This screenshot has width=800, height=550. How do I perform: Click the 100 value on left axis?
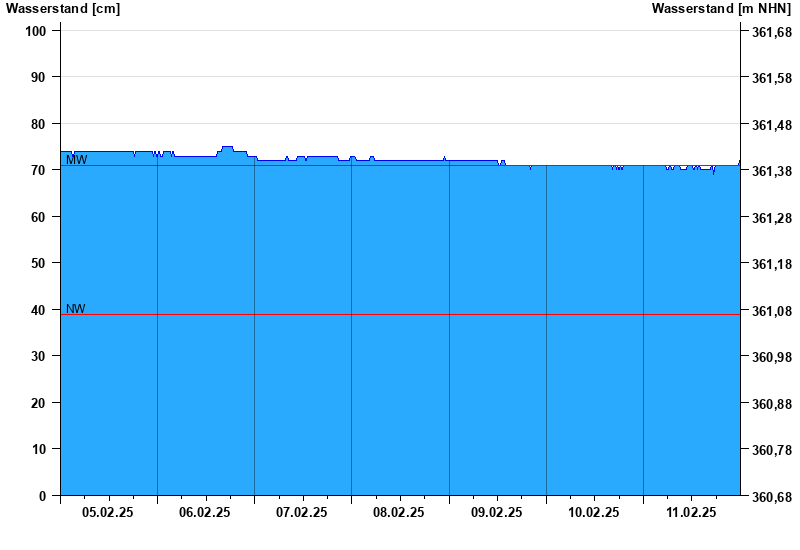[35, 31]
